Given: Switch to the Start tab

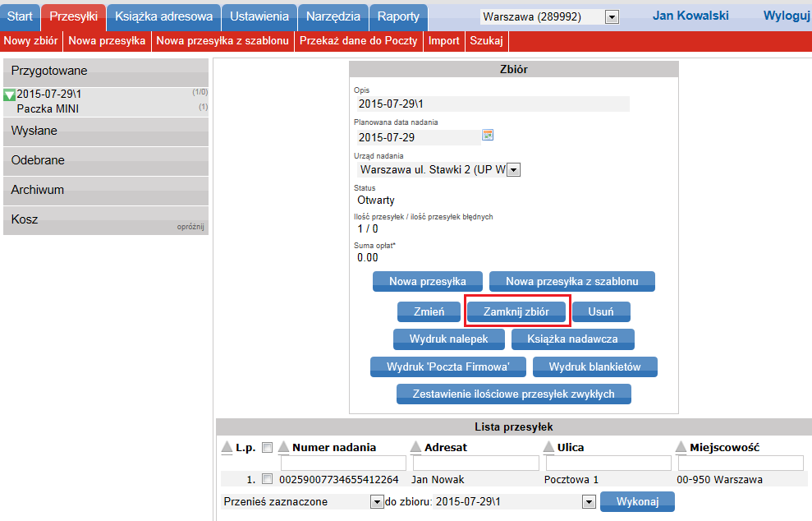Looking at the screenshot, I should pyautogui.click(x=20, y=16).
